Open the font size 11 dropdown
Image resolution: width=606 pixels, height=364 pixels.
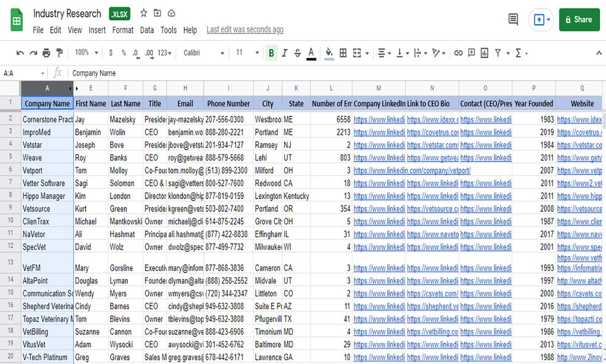point(247,53)
